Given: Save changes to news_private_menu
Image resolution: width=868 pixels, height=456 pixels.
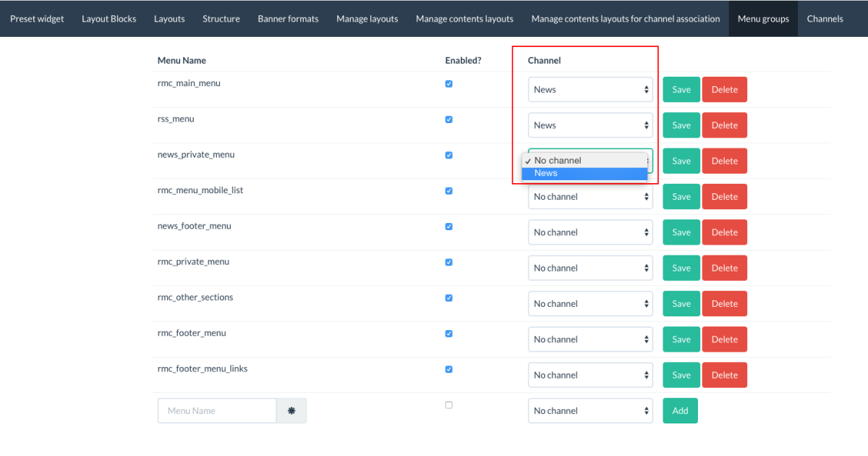Looking at the screenshot, I should (681, 161).
